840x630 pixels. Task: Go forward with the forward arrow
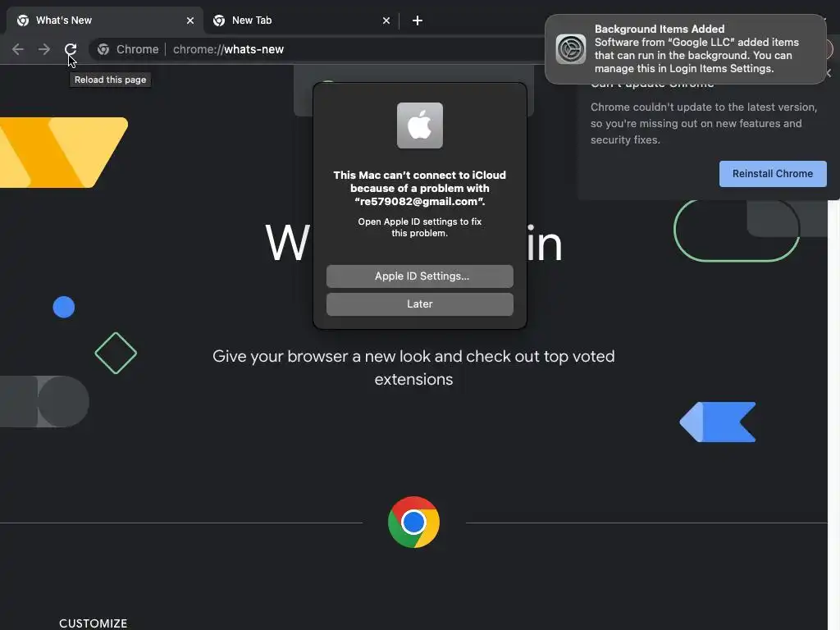click(44, 49)
